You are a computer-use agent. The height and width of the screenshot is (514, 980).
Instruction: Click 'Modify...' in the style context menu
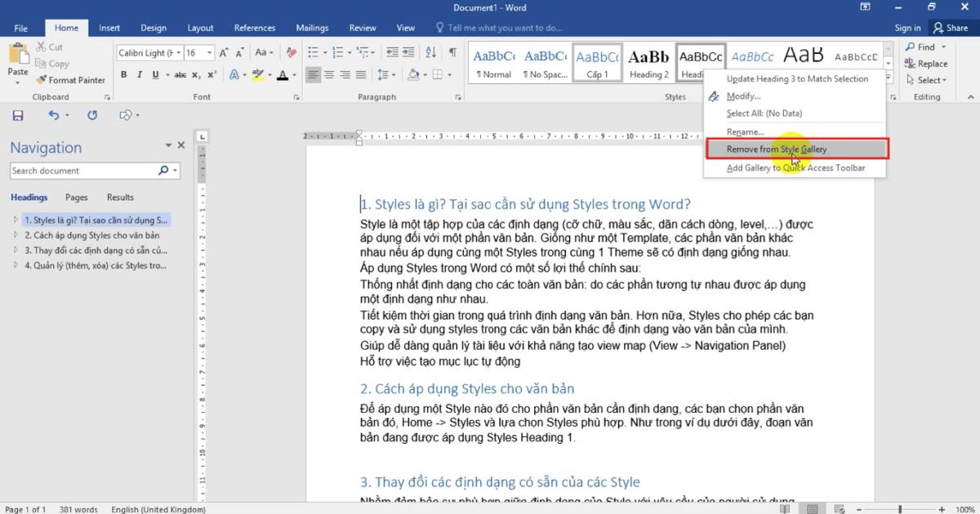(745, 95)
